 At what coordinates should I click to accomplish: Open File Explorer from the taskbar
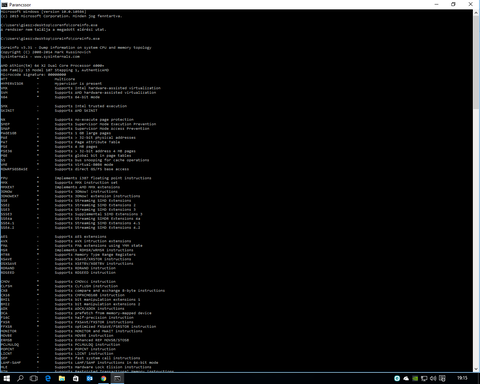coord(62,378)
